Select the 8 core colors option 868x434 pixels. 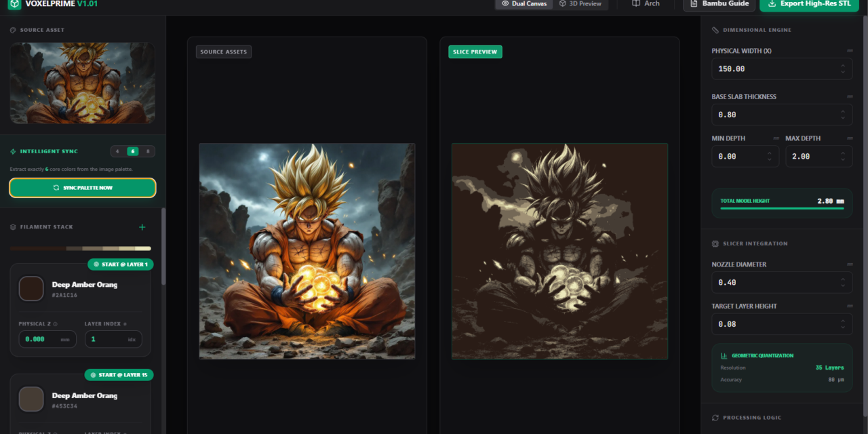tap(148, 151)
